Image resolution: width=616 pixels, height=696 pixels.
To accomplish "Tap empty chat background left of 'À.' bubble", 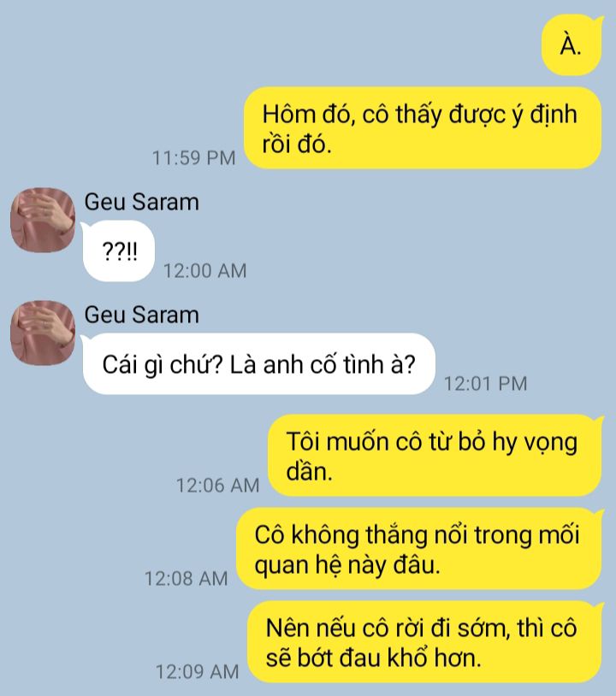I will click(266, 44).
